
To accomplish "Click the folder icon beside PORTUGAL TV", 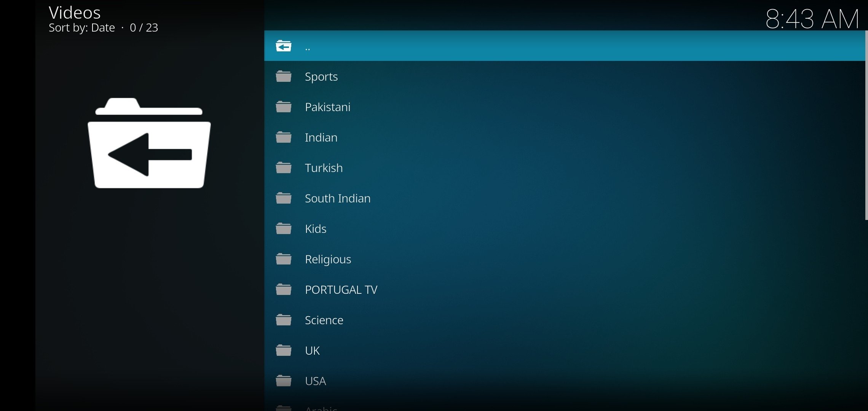I will (284, 290).
